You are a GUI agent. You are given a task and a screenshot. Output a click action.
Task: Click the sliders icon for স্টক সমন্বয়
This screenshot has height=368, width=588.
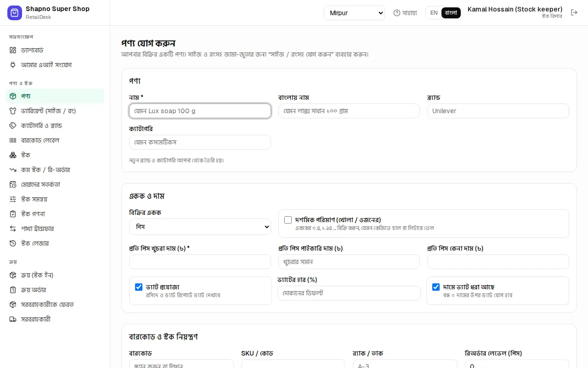pyautogui.click(x=13, y=199)
